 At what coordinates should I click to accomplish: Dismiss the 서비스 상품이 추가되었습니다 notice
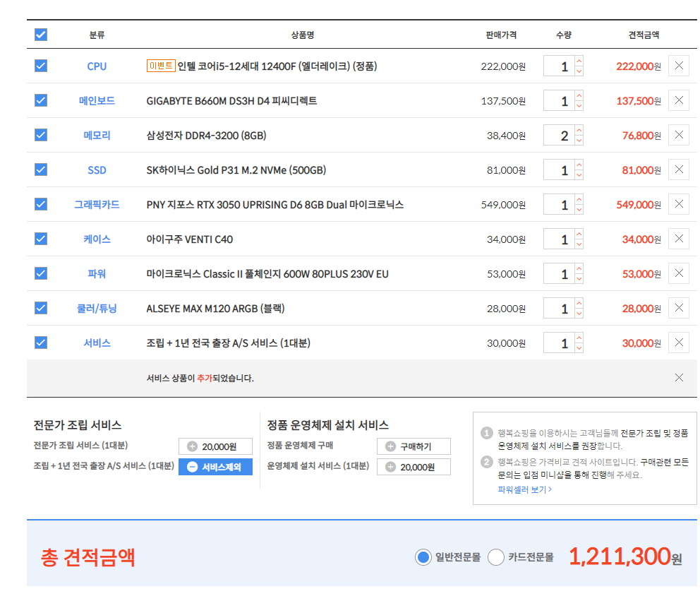click(x=679, y=378)
